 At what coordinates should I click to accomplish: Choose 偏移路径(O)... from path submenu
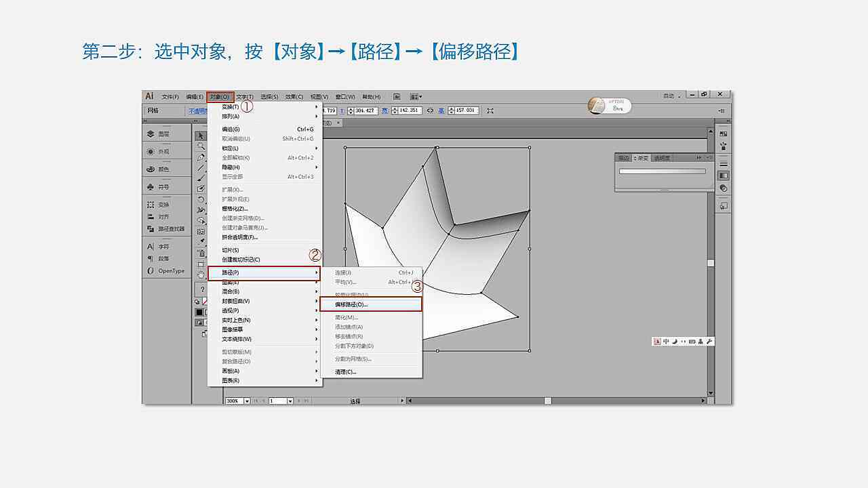(372, 305)
